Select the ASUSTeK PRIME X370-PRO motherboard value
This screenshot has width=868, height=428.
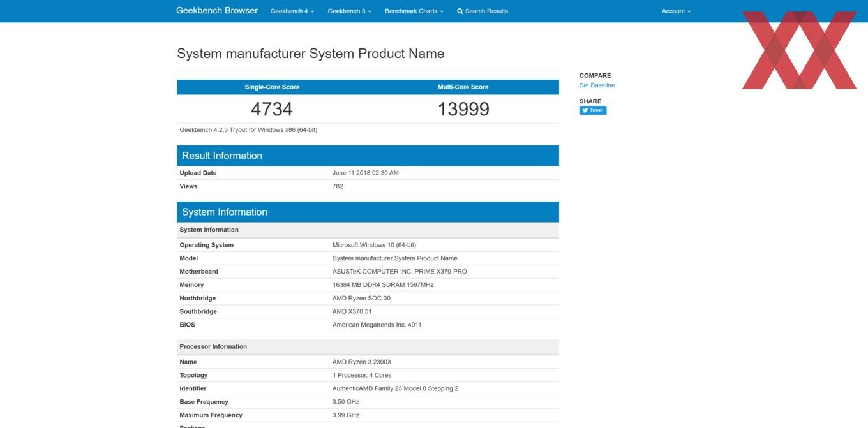[x=400, y=272]
